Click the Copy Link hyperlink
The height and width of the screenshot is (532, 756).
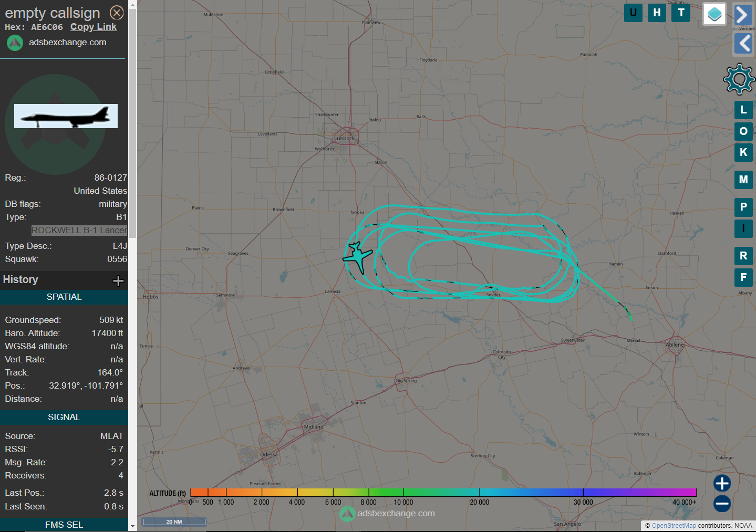[94, 27]
